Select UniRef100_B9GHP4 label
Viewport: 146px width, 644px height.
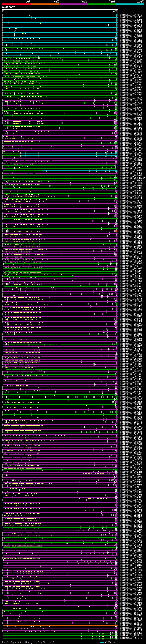coord(131,321)
